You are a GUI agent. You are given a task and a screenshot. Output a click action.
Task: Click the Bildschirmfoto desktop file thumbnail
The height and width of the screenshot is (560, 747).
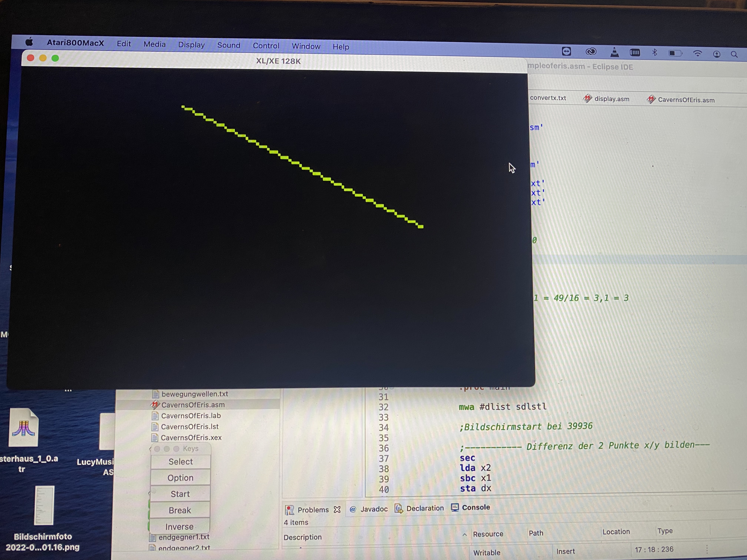tap(44, 506)
